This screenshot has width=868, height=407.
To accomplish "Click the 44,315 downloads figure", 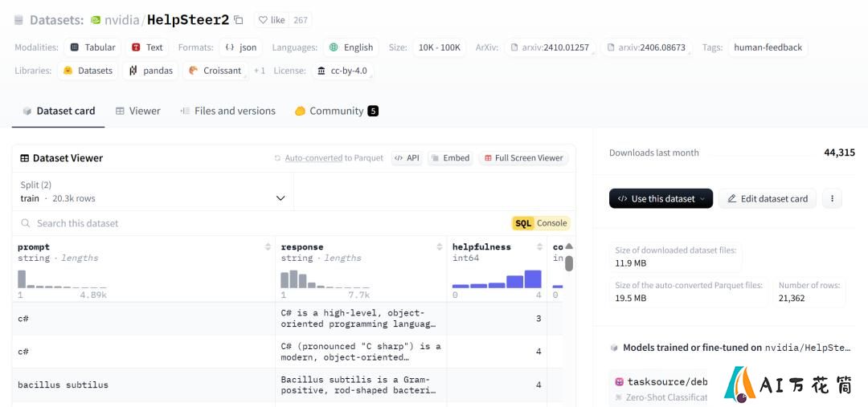I will click(839, 153).
